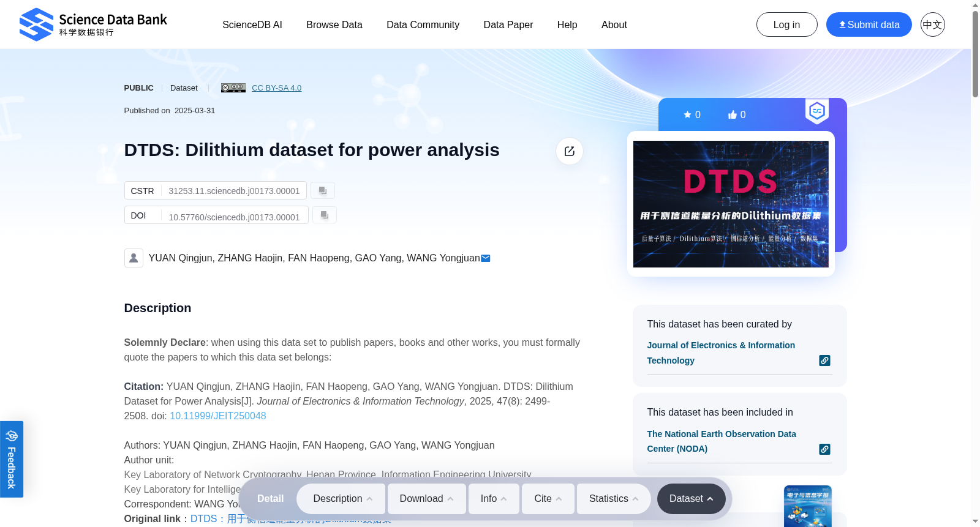Open ScienceDB AI menu
Screen dimensions: 980x527
pos(252,24)
